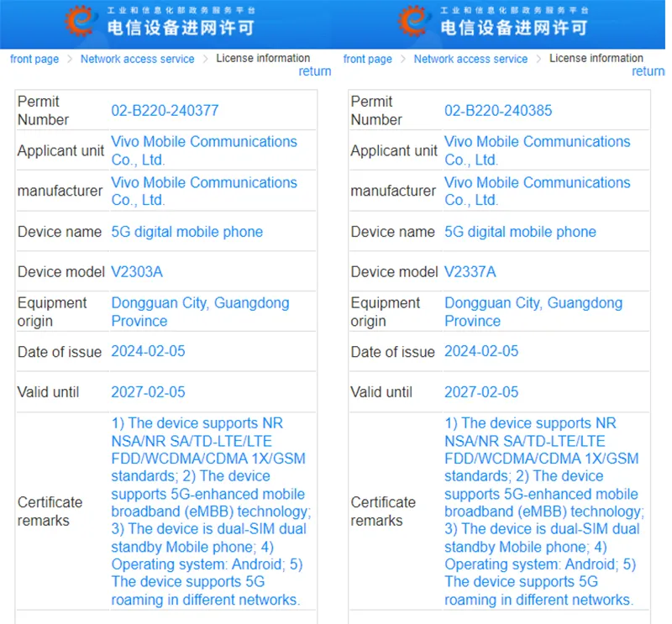Click 'Device model' label in right table
672x624 pixels.
[x=394, y=272]
